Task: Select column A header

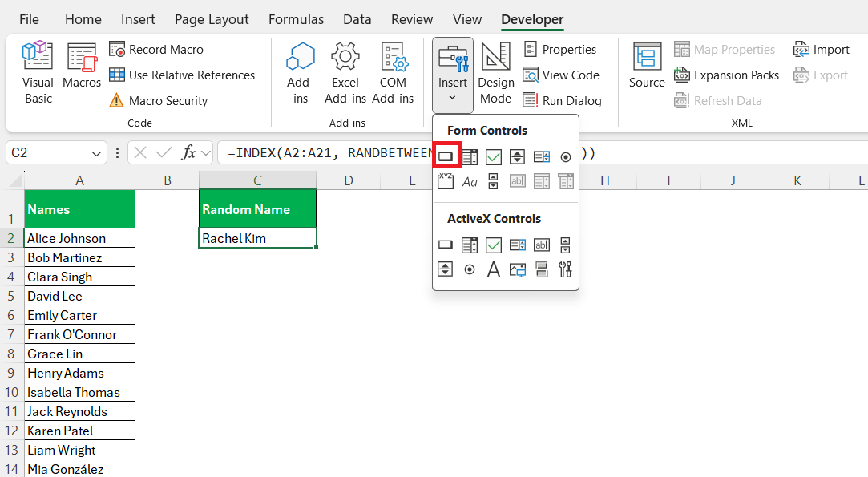Action: [79, 180]
